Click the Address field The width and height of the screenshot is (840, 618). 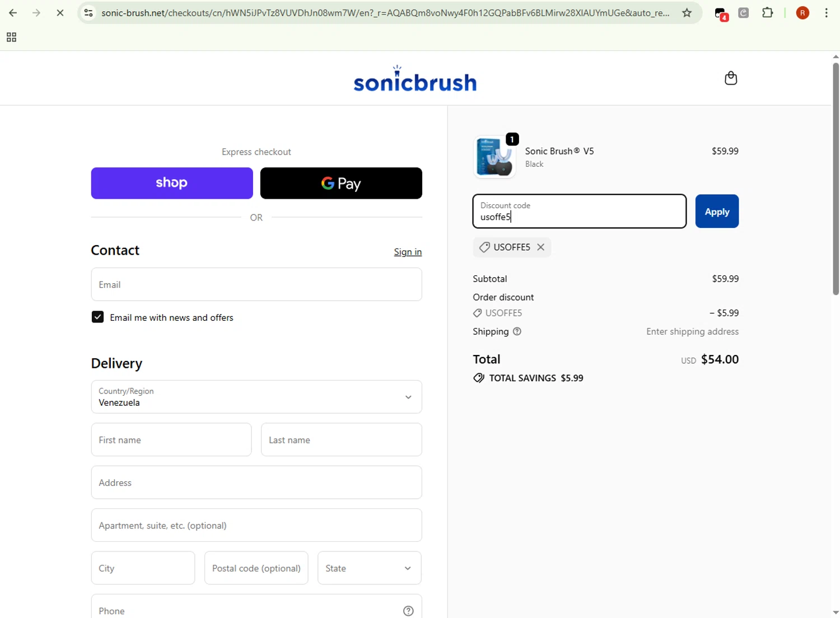(x=256, y=483)
